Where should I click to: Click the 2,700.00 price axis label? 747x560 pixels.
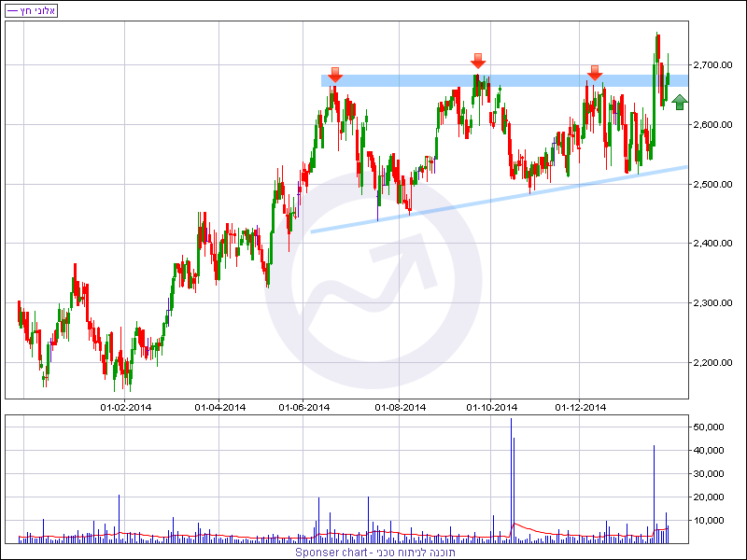point(712,64)
